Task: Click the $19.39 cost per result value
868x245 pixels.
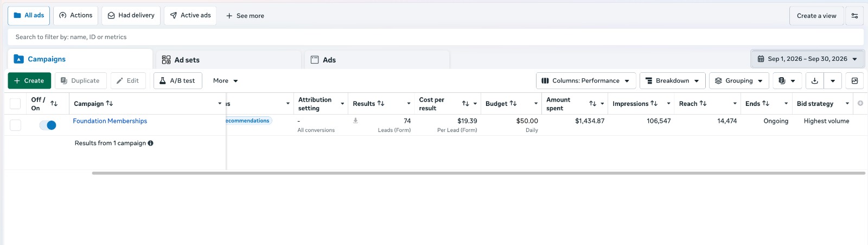Action: 467,121
